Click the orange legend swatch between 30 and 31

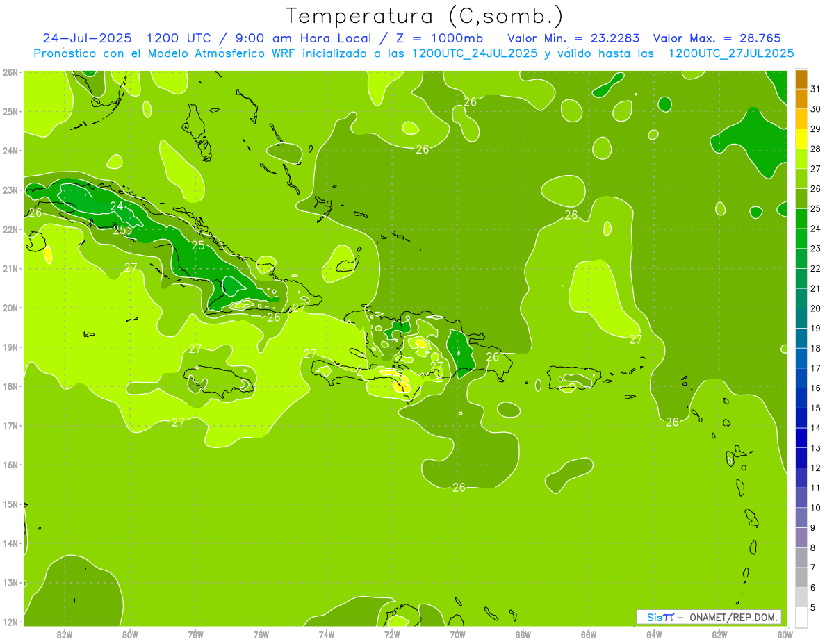[x=801, y=99]
